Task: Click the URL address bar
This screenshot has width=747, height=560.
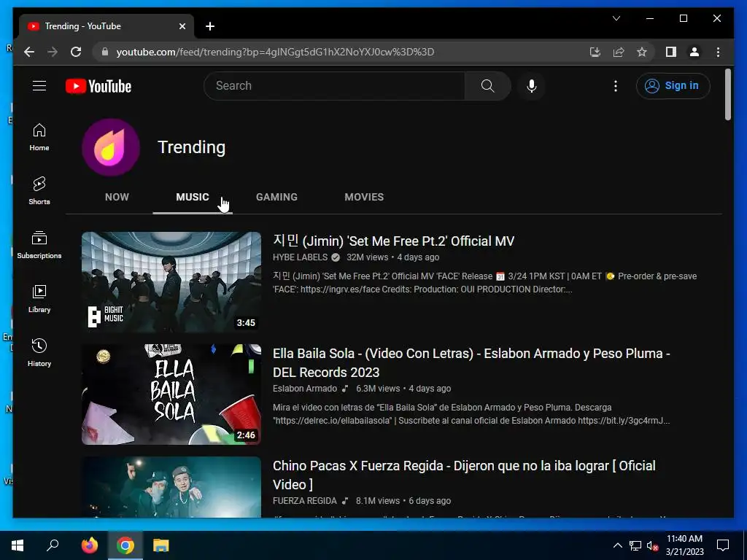Action: 341,52
